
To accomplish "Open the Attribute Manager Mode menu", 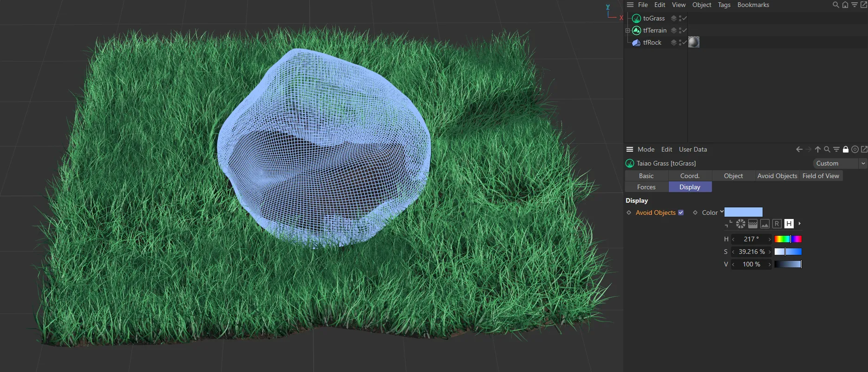I will coord(646,149).
